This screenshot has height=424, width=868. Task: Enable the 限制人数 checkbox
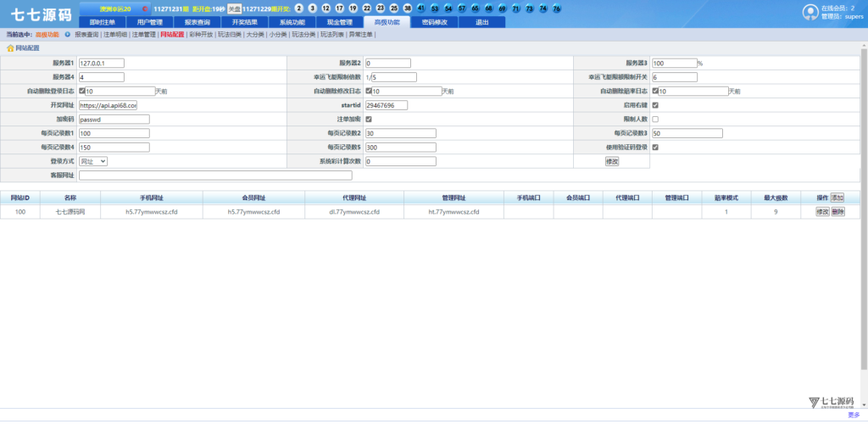(x=655, y=120)
